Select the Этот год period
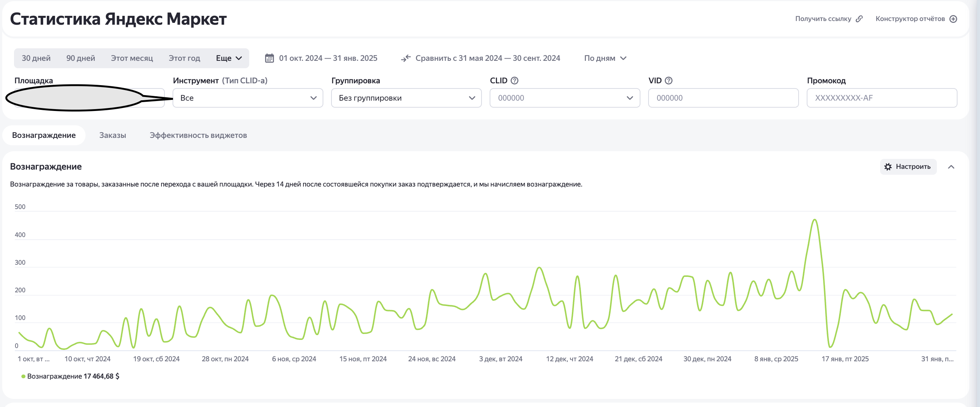This screenshot has width=980, height=407. [x=184, y=58]
